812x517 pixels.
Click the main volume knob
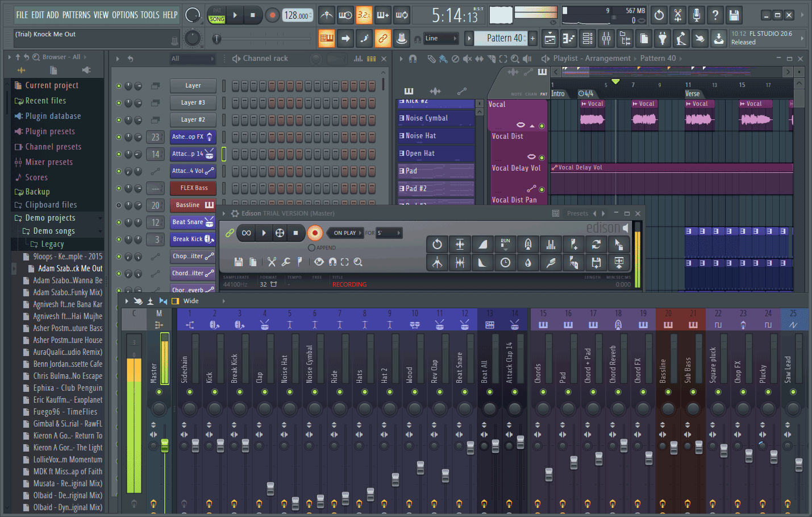coord(193,15)
